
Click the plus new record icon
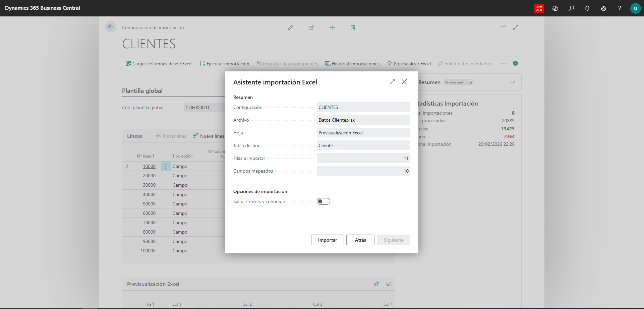(332, 27)
